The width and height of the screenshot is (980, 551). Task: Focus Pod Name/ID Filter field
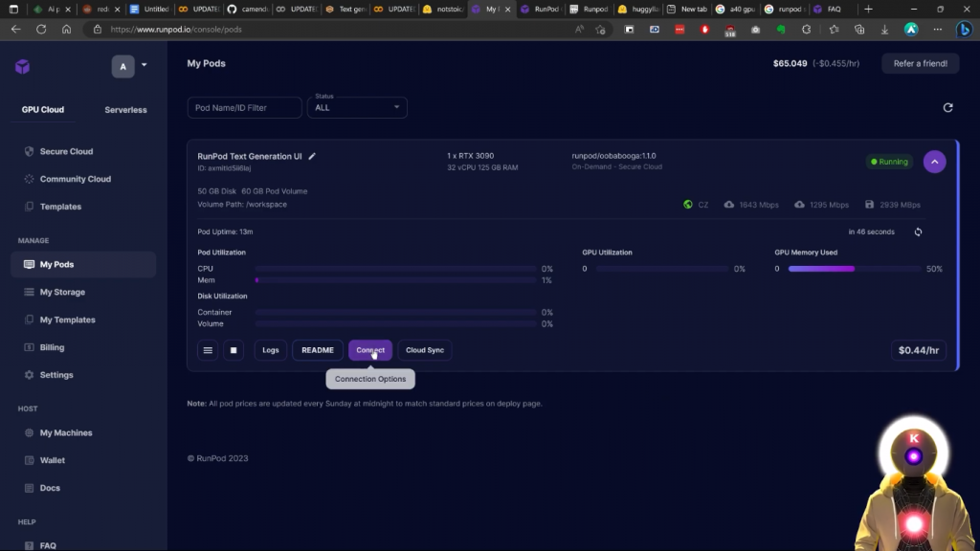[244, 107]
